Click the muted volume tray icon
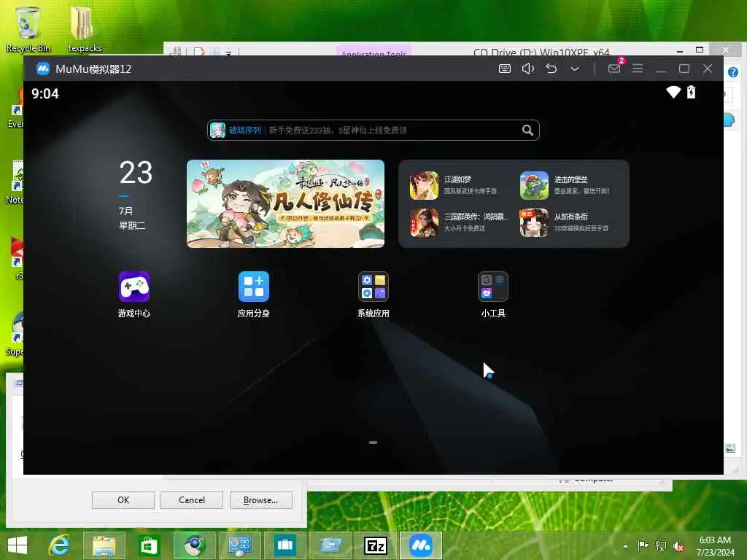The image size is (747, 560). [678, 546]
